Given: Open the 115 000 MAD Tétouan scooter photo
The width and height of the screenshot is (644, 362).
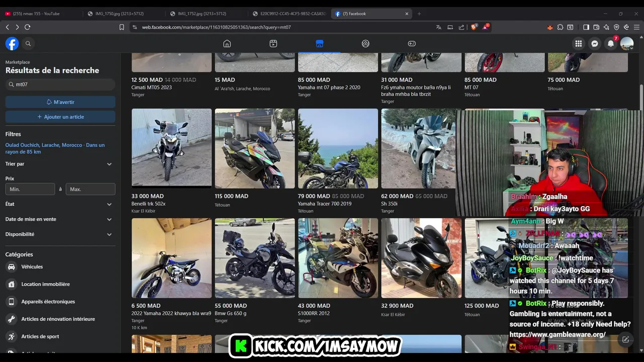Looking at the screenshot, I should 255,149.
